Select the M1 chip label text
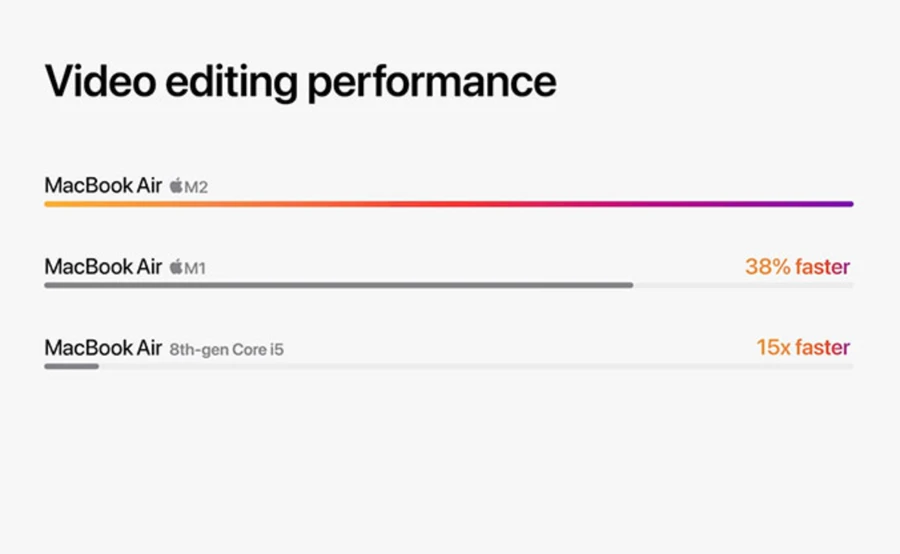Viewport: 900px width, 554px height. [195, 268]
